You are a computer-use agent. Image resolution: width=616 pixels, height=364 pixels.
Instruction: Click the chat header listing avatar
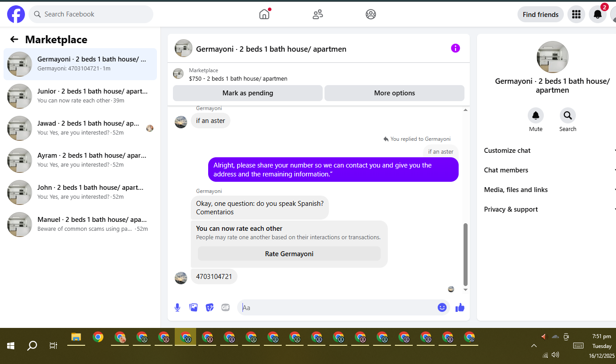tap(184, 48)
